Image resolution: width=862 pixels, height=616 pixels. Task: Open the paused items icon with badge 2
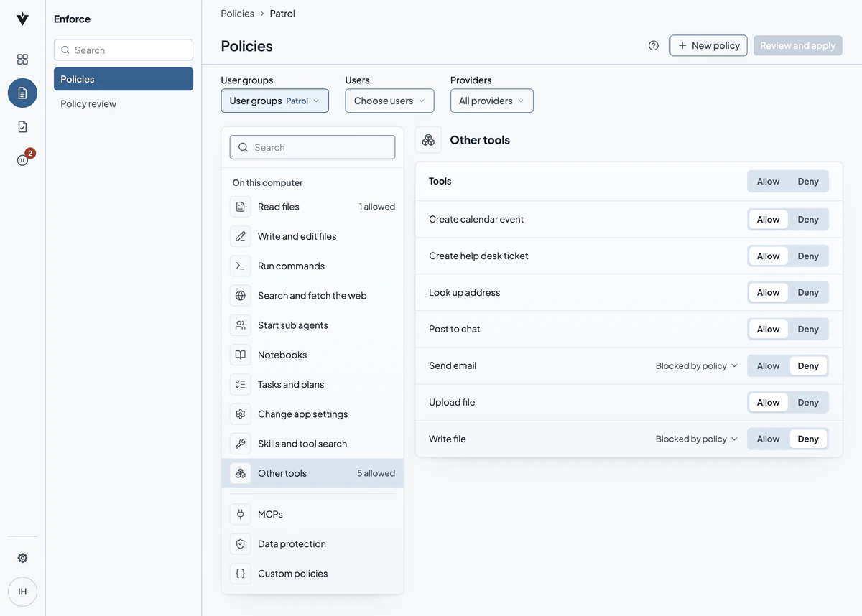coord(22,160)
